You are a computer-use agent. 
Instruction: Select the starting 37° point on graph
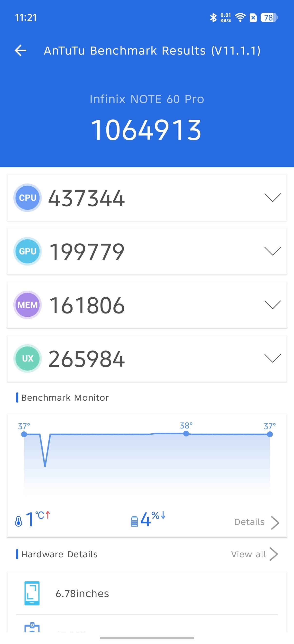(24, 435)
